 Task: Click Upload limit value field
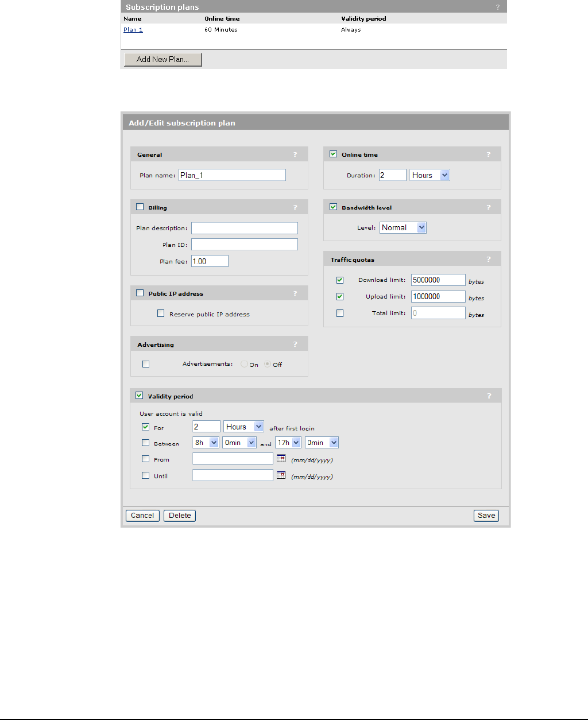pos(438,297)
